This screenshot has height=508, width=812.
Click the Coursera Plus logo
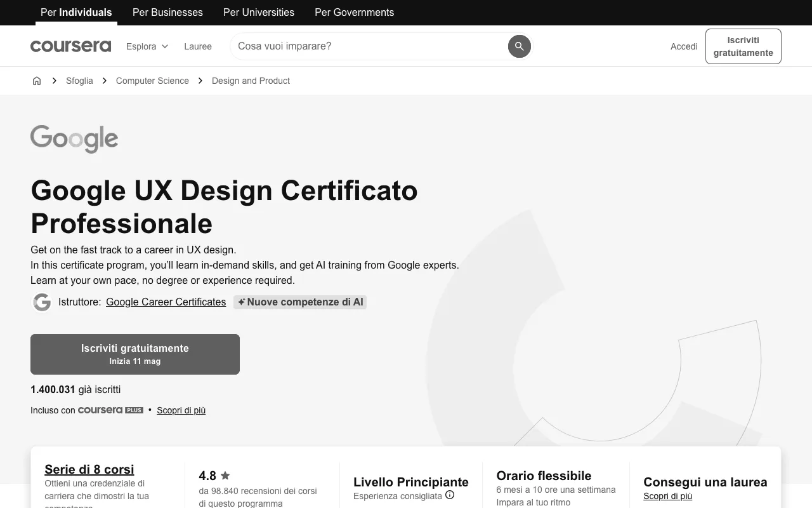click(x=110, y=410)
